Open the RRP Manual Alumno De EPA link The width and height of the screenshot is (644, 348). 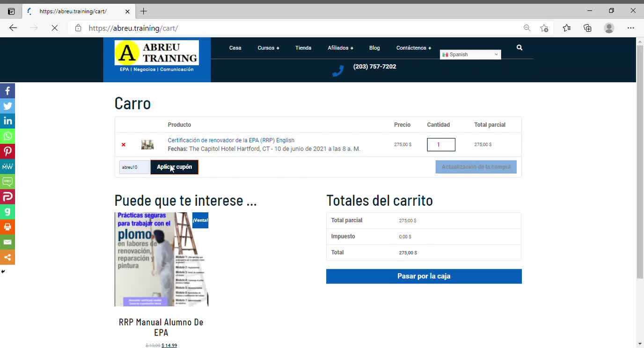click(x=161, y=327)
